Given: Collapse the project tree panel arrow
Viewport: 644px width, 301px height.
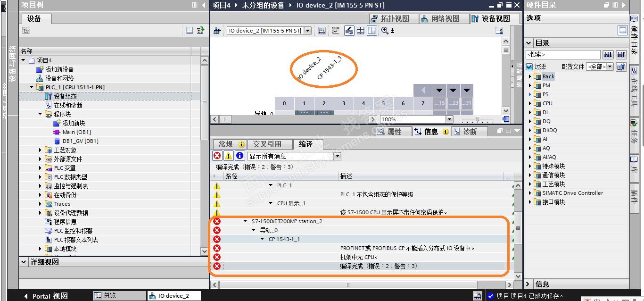Looking at the screenshot, I should click(204, 5).
